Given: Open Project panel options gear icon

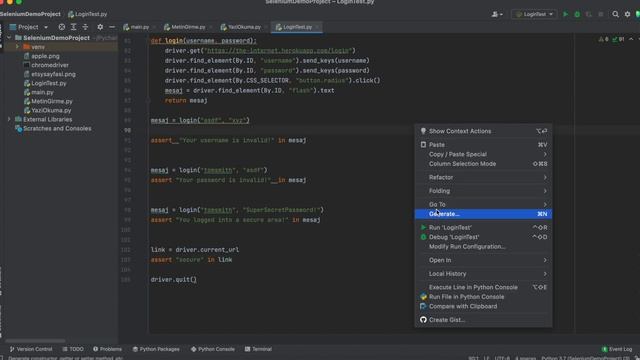Looking at the screenshot, I should click(100, 27).
